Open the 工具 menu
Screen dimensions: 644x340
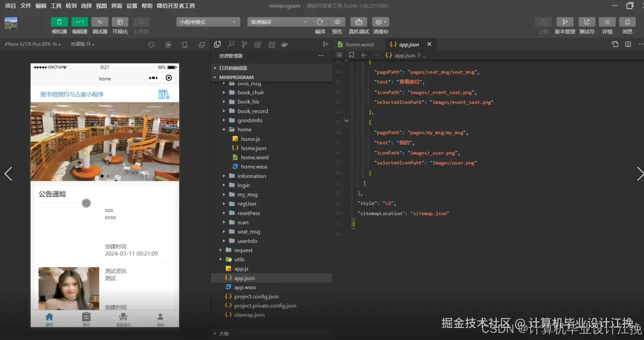click(x=56, y=6)
